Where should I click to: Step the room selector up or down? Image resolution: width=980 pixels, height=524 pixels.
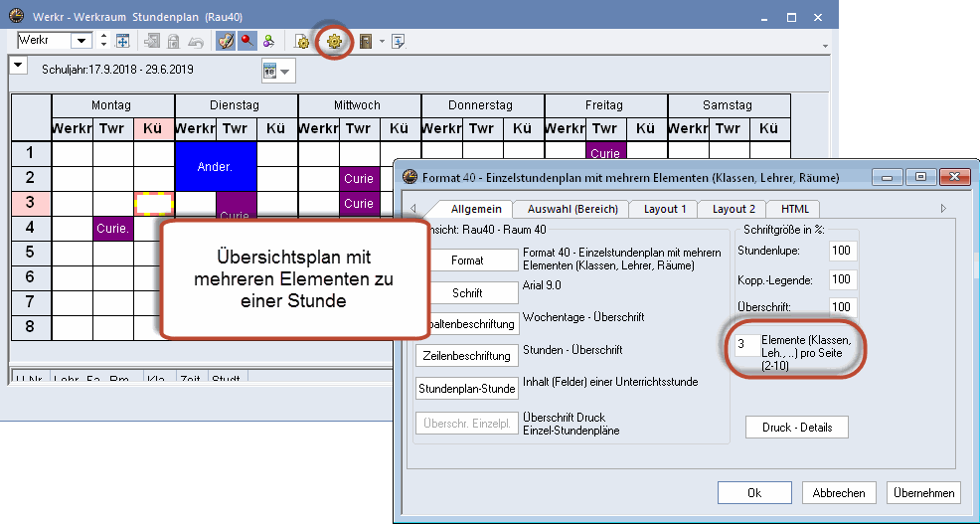pyautogui.click(x=103, y=41)
